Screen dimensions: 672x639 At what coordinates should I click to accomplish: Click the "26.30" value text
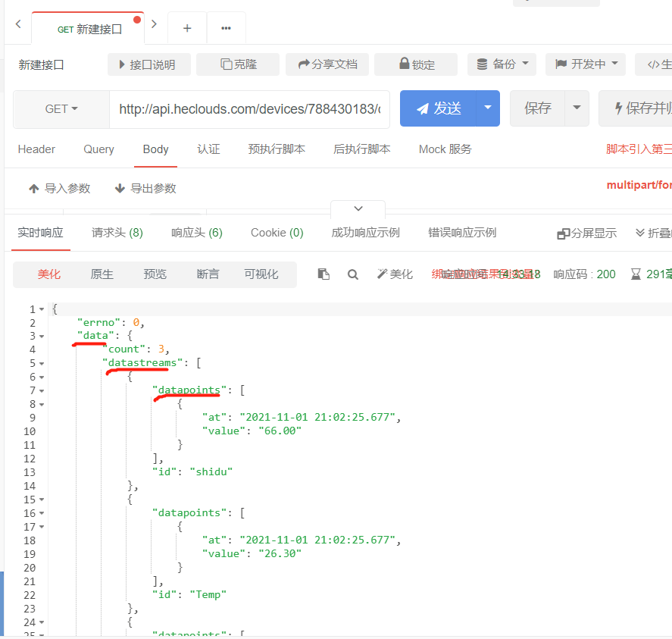point(280,553)
